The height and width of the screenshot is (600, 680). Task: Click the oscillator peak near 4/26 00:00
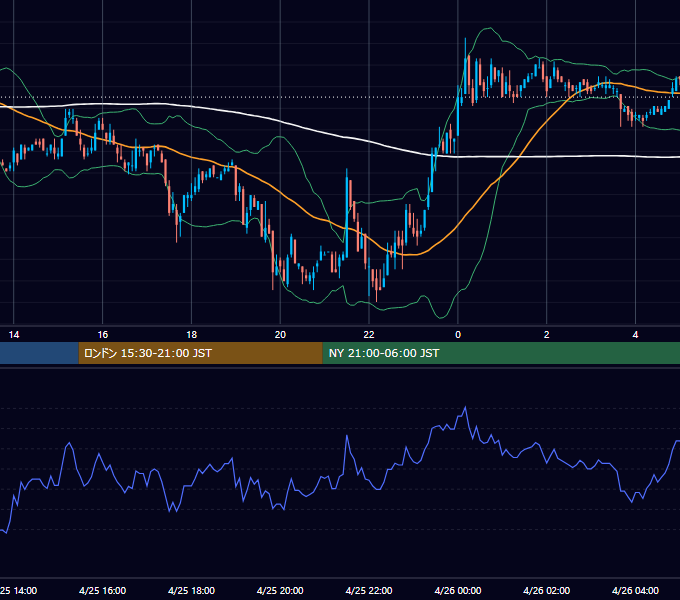pyautogui.click(x=465, y=408)
